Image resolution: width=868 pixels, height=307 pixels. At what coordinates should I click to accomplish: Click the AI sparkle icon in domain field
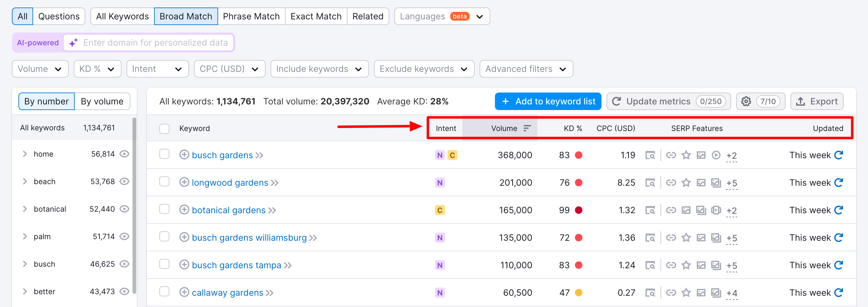click(x=73, y=43)
